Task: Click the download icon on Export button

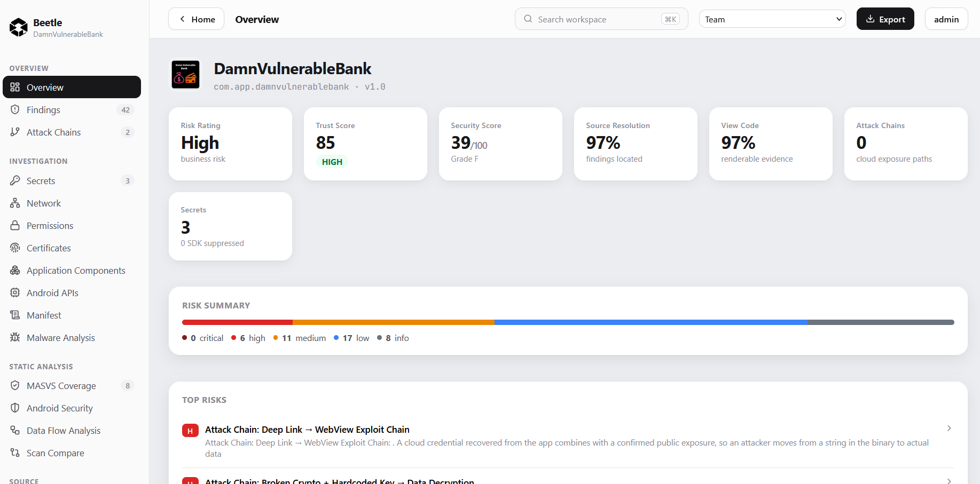Action: (870, 19)
